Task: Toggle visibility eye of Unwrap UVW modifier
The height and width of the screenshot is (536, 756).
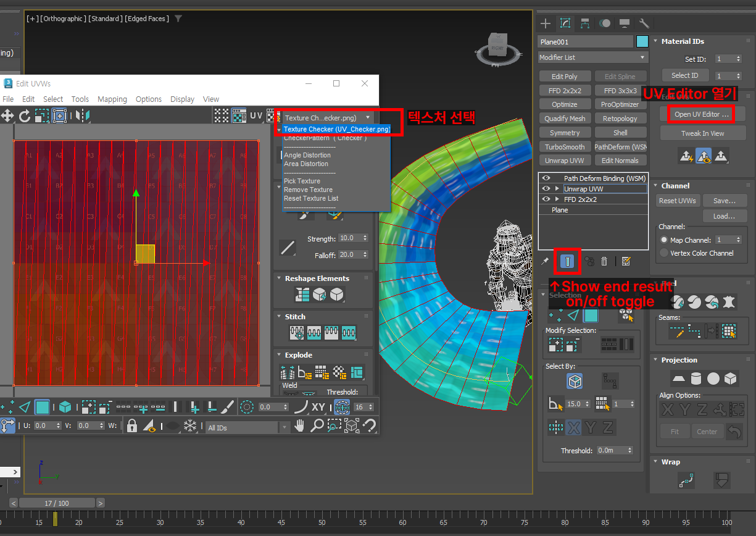Action: (x=546, y=189)
